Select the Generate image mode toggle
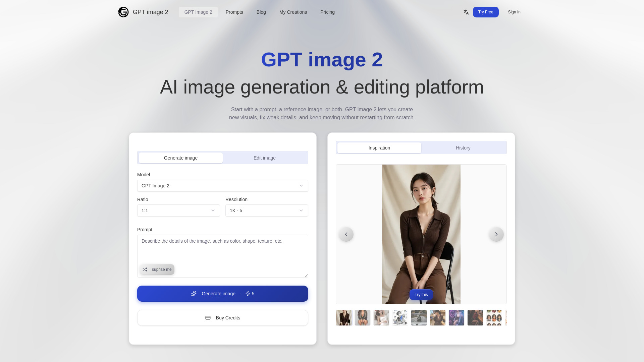The image size is (644, 362). pos(180,158)
